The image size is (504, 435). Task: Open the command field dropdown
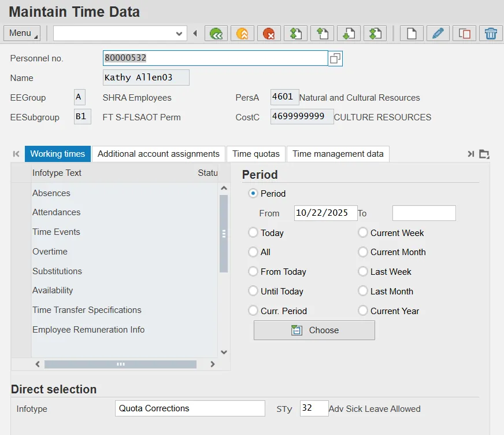pyautogui.click(x=179, y=34)
